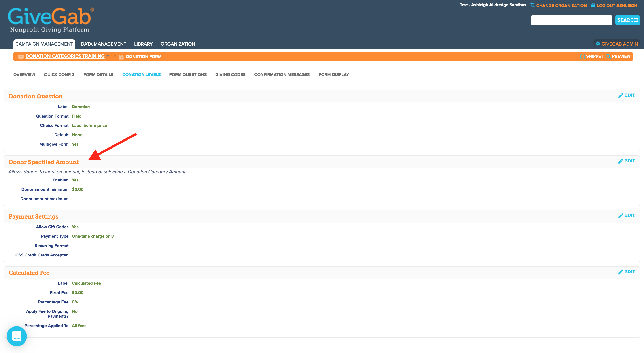
Task: Click the pencil icon for Payment Settings
Action: tap(621, 216)
